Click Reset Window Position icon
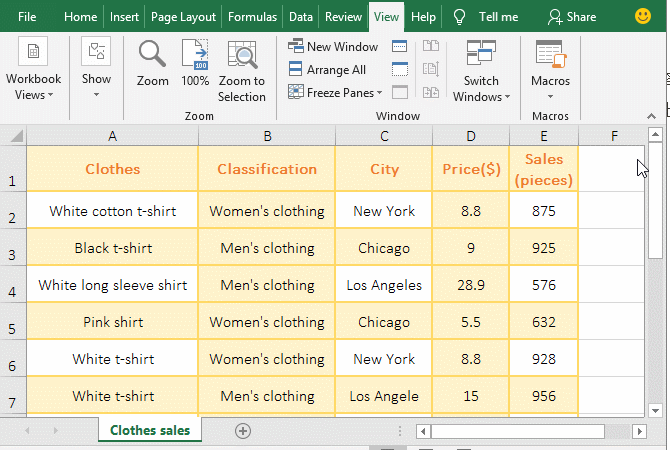This screenshot has height=450, width=670. (431, 92)
